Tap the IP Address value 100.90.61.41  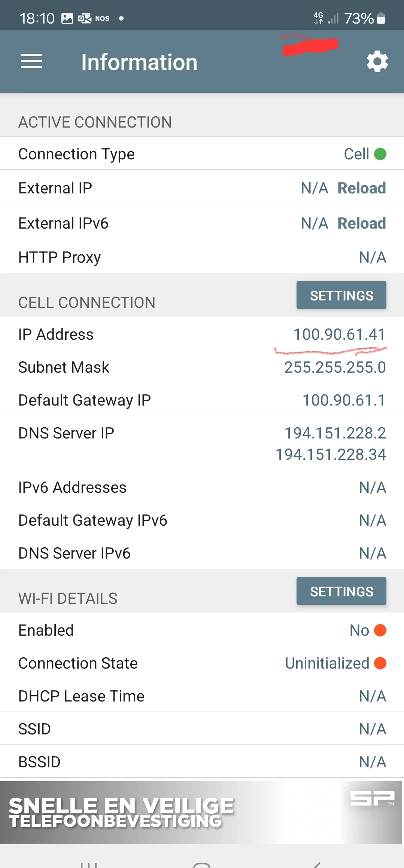coord(339,334)
